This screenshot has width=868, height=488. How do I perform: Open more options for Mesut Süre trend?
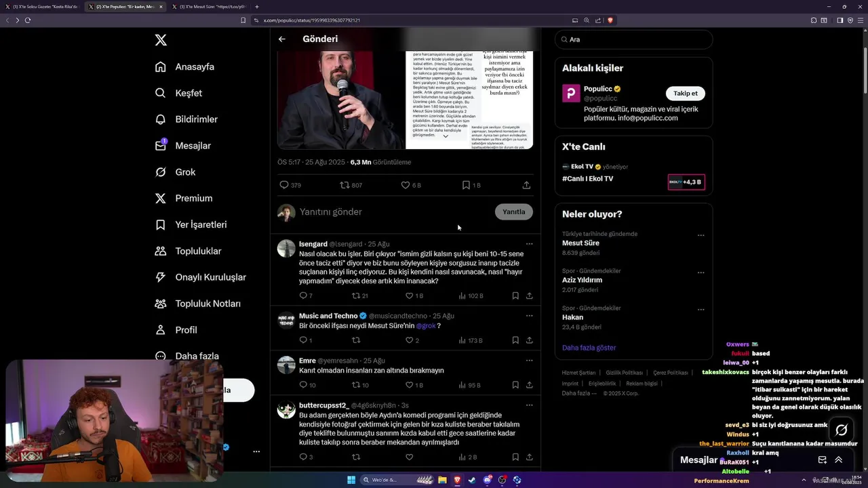pos(701,236)
